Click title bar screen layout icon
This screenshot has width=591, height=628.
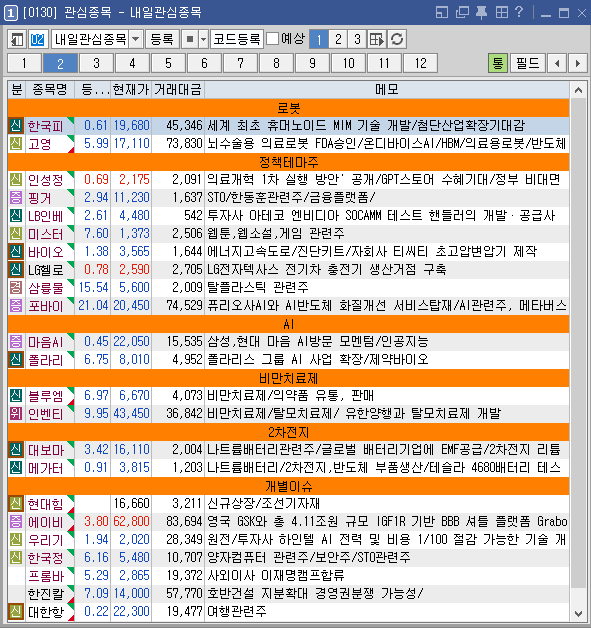[x=442, y=12]
